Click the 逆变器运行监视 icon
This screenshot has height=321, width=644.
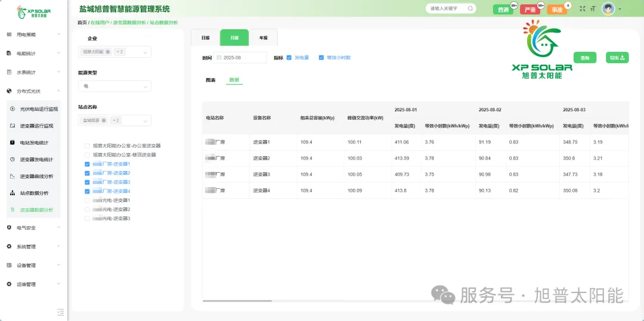[13, 126]
